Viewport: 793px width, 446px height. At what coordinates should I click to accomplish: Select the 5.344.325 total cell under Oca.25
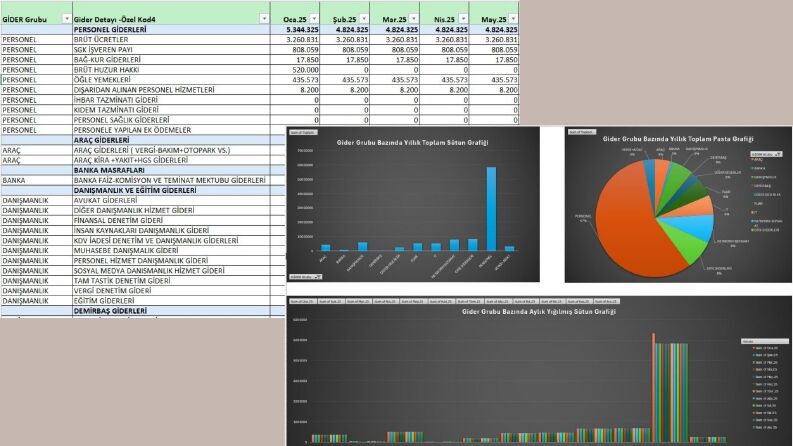[295, 29]
